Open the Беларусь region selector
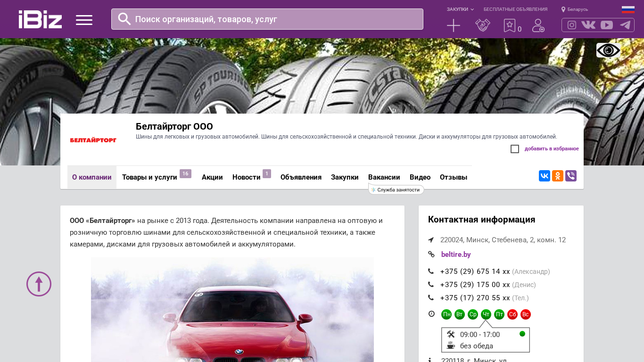The height and width of the screenshot is (362, 644). 578,9
